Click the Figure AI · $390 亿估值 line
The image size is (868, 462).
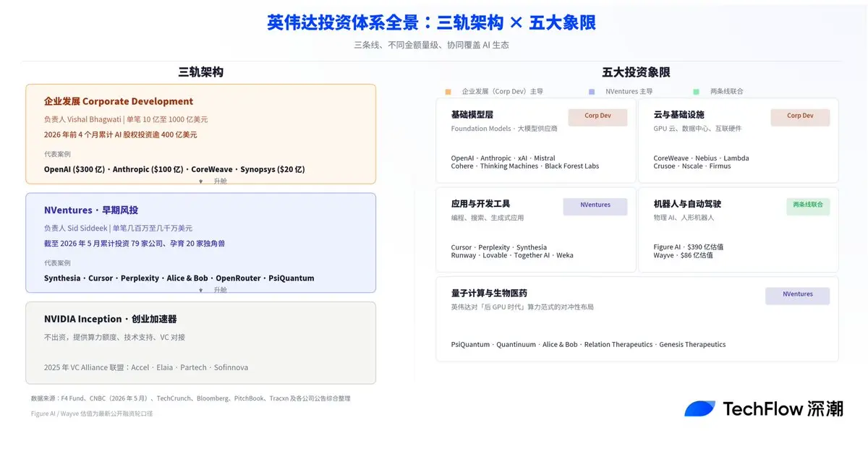(689, 247)
